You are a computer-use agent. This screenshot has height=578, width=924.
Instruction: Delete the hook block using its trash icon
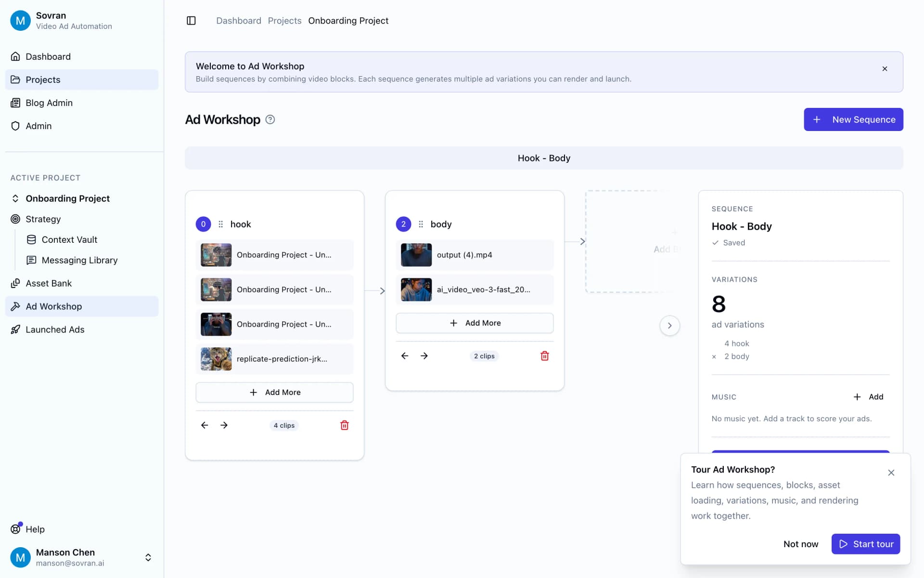click(x=344, y=425)
